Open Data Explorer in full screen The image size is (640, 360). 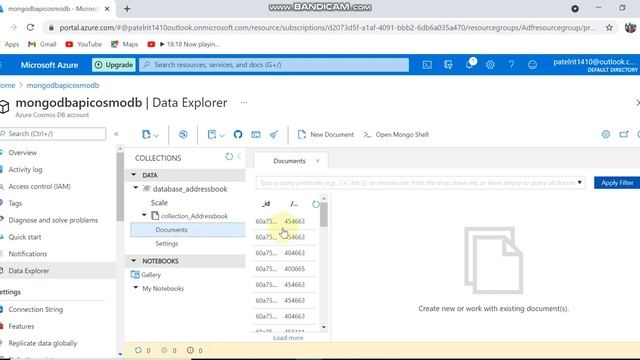[x=624, y=134]
